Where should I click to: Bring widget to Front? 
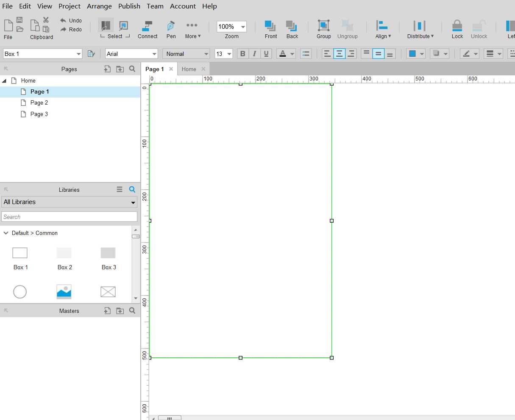(x=271, y=29)
